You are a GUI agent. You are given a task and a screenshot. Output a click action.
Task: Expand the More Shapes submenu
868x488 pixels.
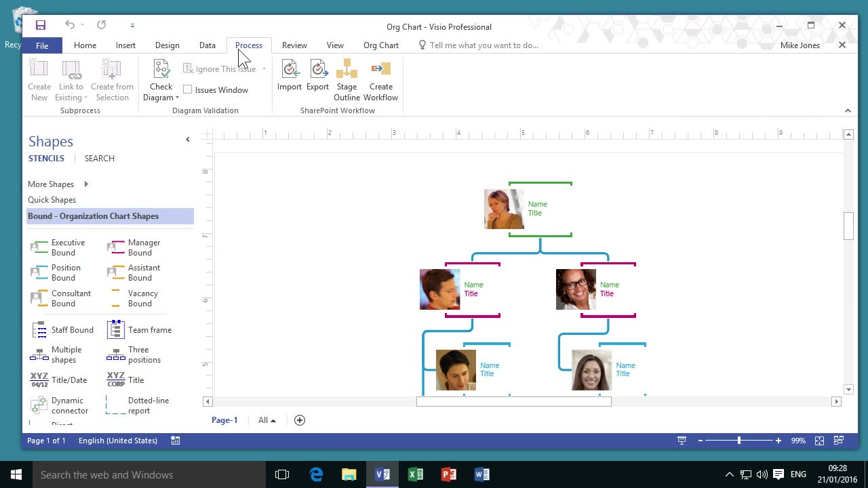86,184
